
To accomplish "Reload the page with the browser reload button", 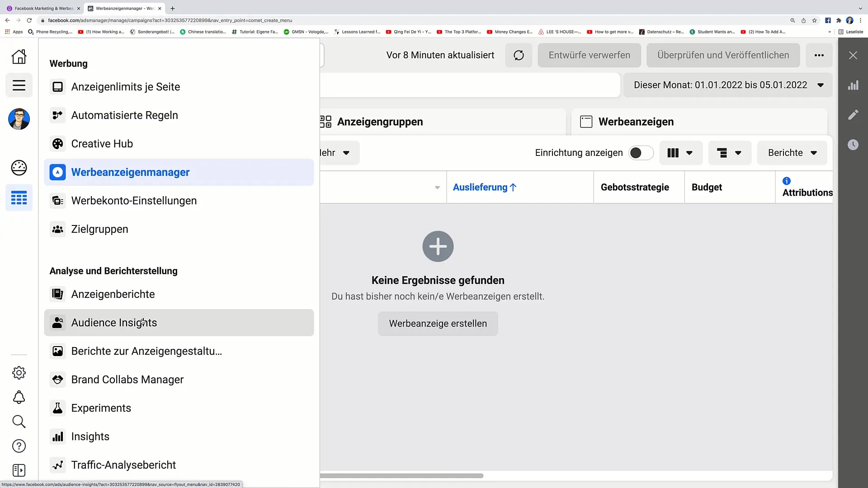I will point(29,20).
